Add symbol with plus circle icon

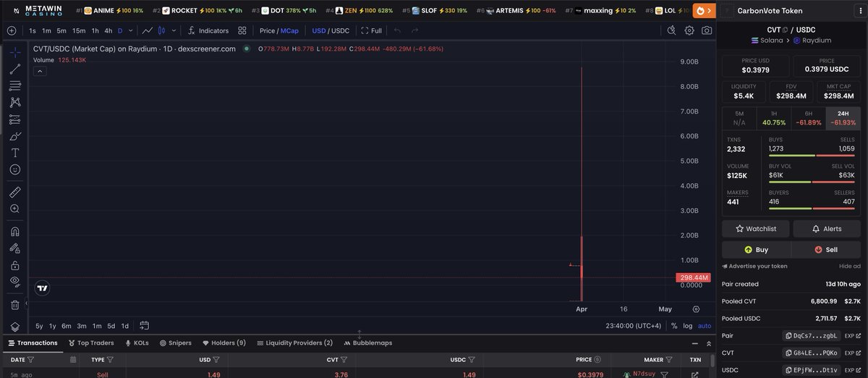coord(11,30)
